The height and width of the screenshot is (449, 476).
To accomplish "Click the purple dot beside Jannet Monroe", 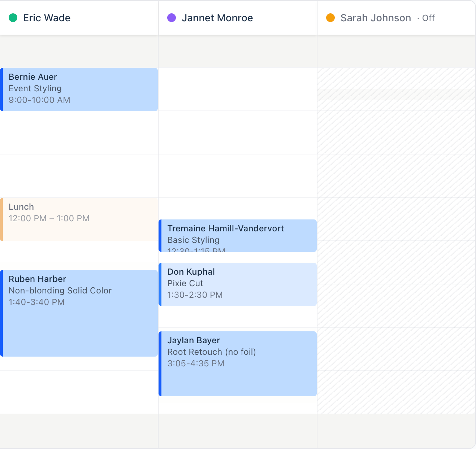I will point(172,18).
